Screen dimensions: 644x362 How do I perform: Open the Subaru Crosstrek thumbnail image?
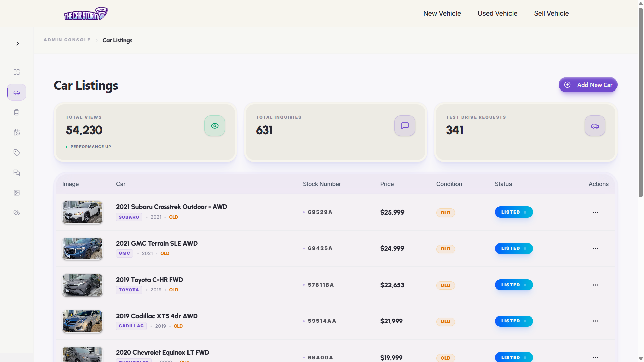tap(83, 212)
